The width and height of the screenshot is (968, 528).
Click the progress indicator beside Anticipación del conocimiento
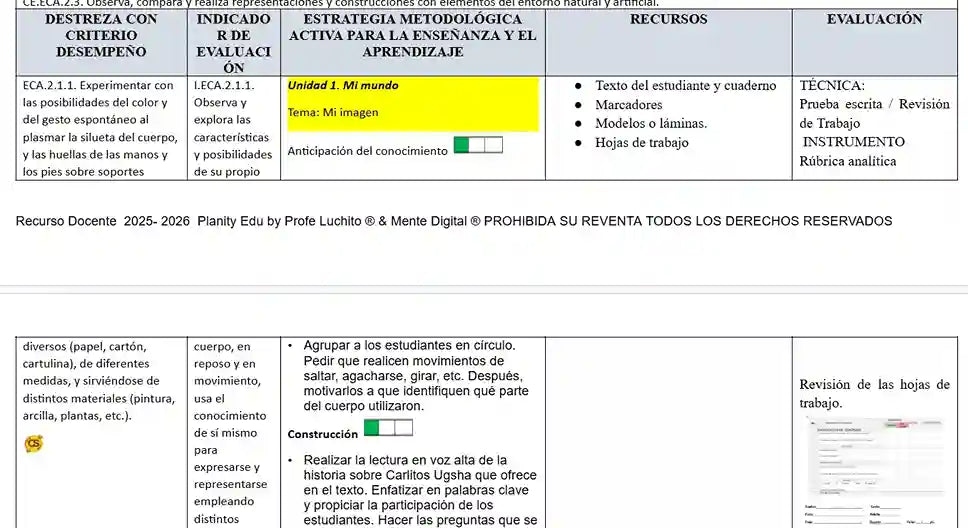pos(478,146)
